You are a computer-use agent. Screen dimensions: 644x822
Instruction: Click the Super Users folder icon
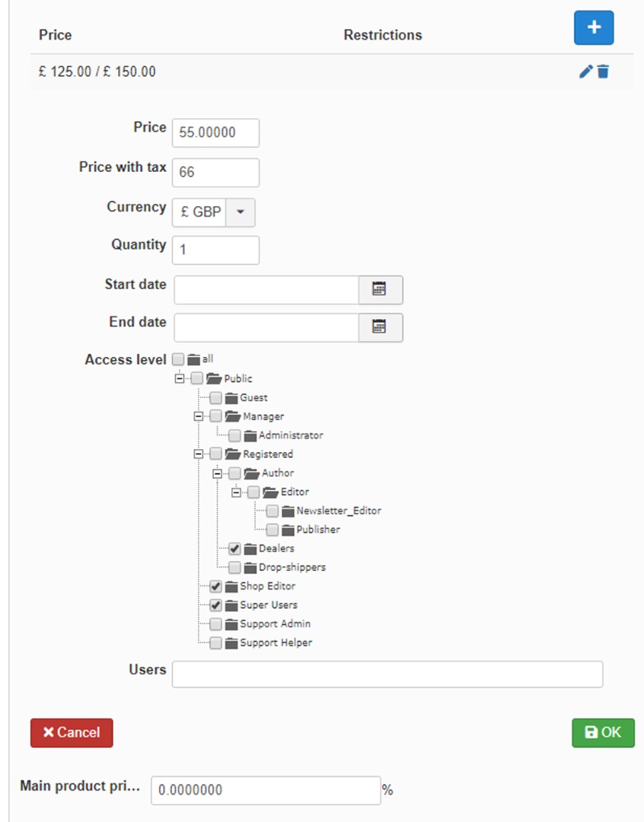click(x=231, y=606)
